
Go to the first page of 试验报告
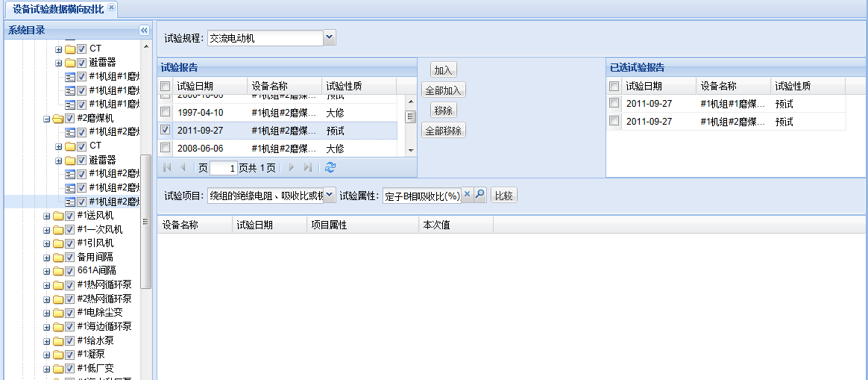tap(167, 168)
